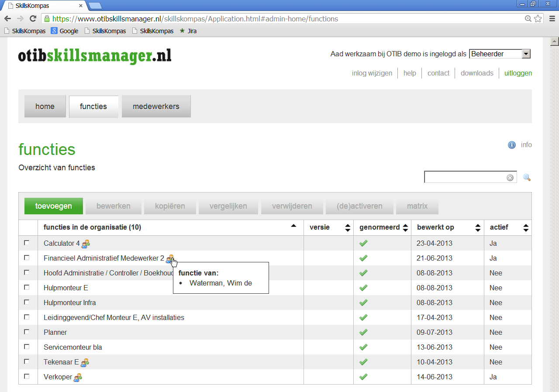The width and height of the screenshot is (559, 392).
Task: Check the Tekenaar E checkbox
Action: (x=27, y=361)
